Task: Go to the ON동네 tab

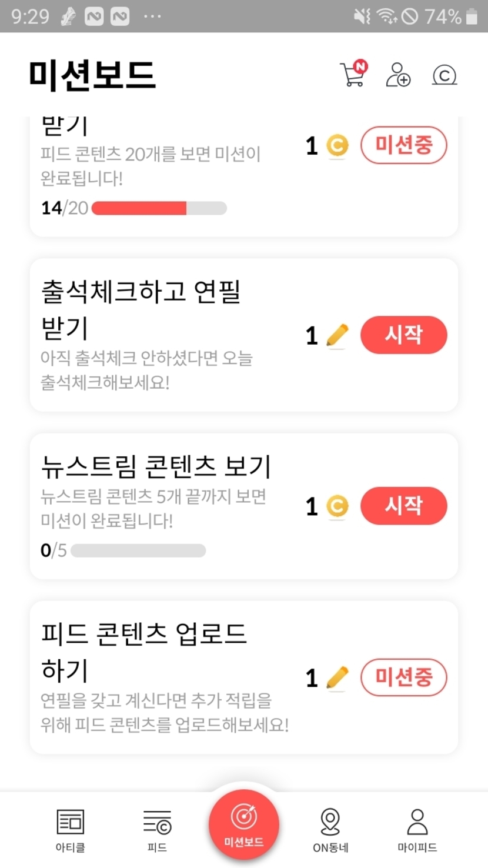Action: [330, 829]
